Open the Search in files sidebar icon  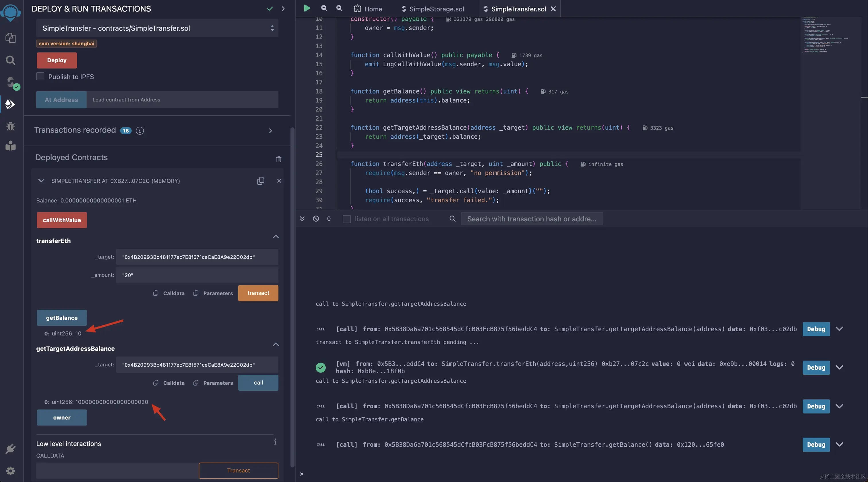10,60
